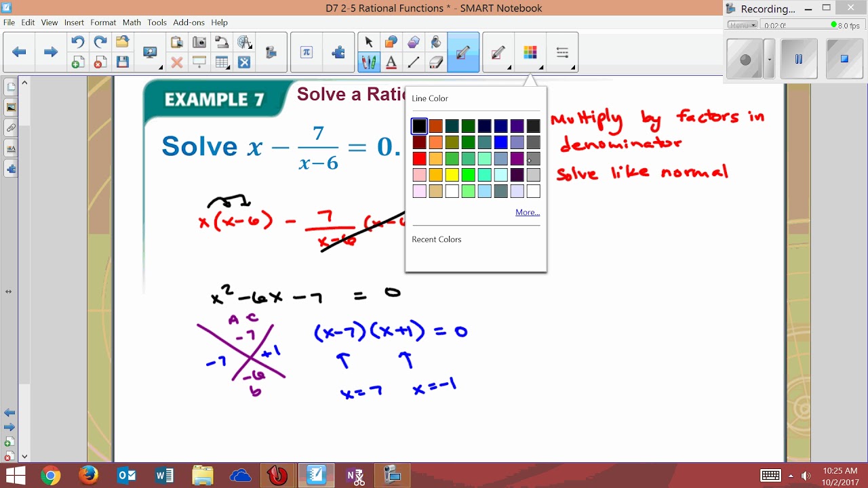This screenshot has width=868, height=488.
Task: Choose the Text tool
Action: pos(391,62)
